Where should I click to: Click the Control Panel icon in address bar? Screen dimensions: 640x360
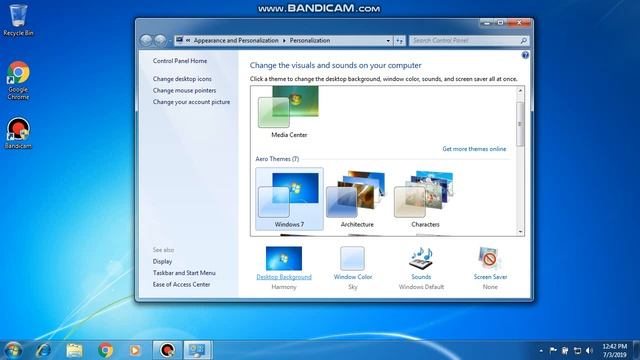pos(180,40)
